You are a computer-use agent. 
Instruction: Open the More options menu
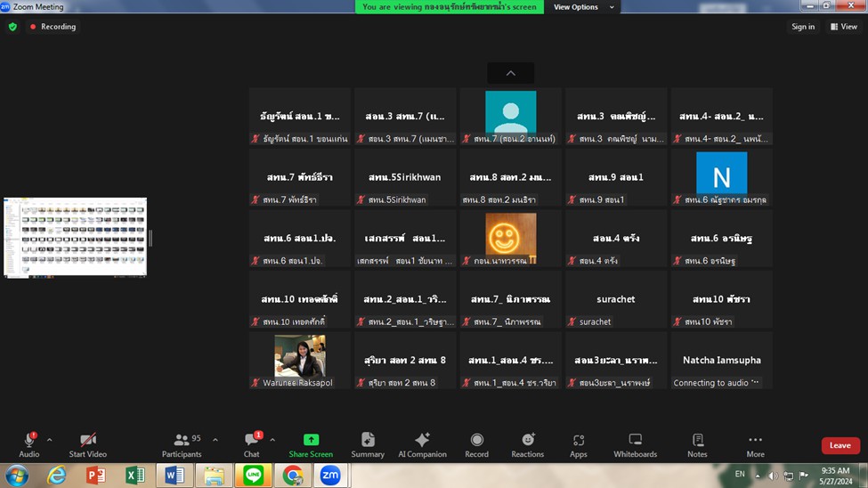755,444
